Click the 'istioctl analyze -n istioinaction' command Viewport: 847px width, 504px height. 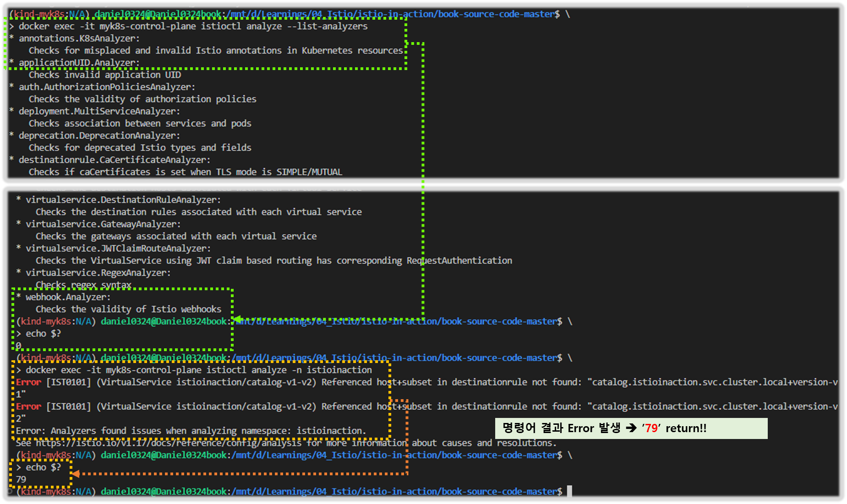coord(289,370)
